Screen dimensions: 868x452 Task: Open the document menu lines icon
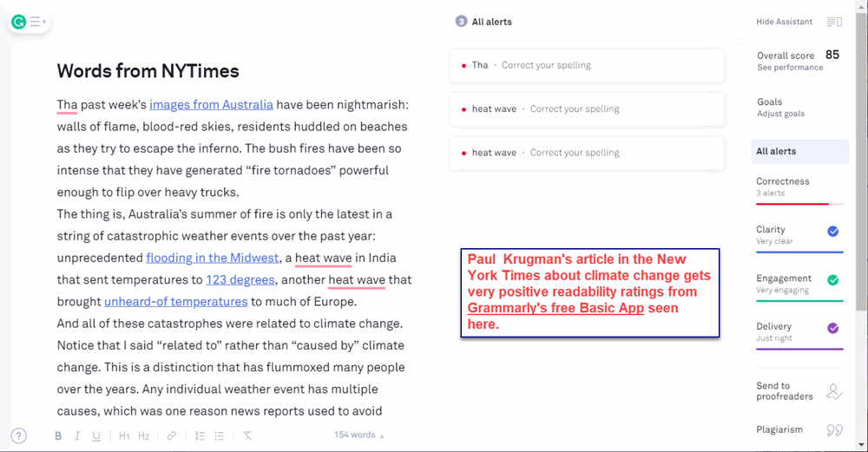pos(36,23)
